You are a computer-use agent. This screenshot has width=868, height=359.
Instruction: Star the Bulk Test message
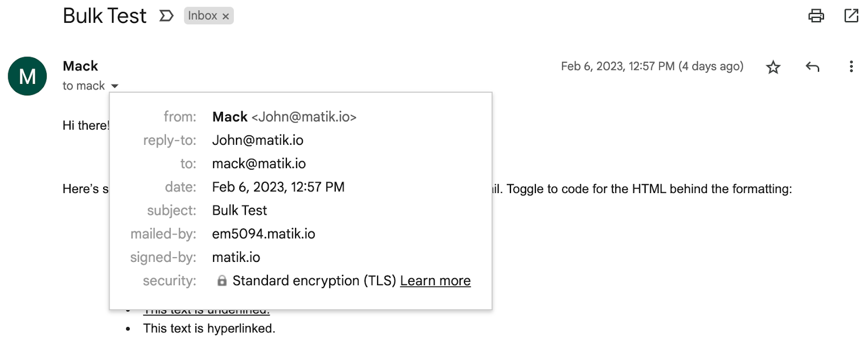[x=773, y=67]
